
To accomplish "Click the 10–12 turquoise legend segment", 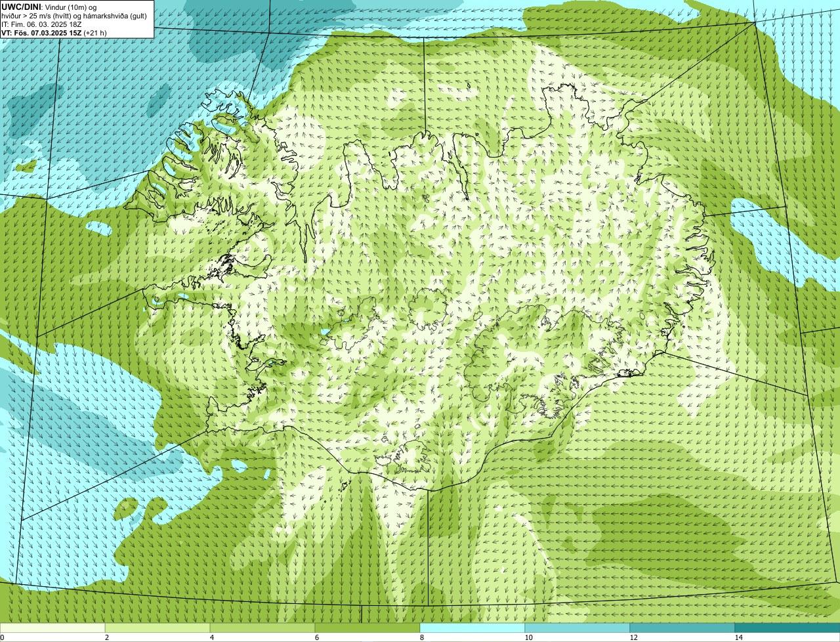I will (x=577, y=628).
